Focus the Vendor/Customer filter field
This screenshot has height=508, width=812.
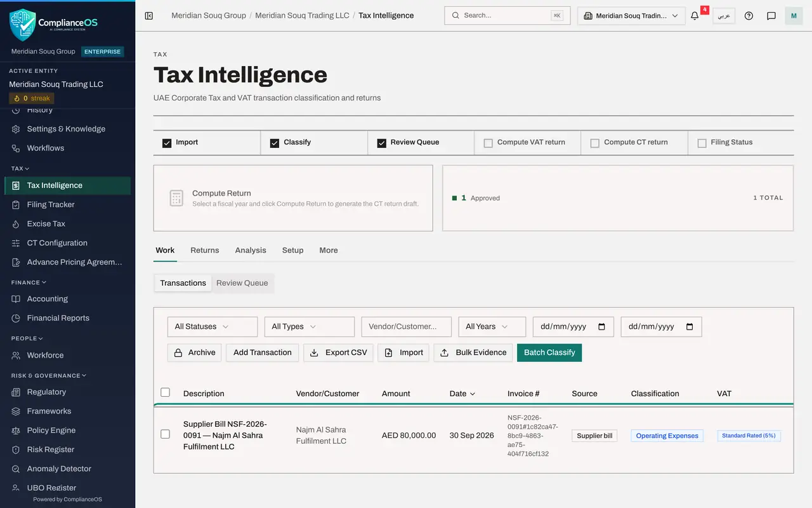coord(407,326)
